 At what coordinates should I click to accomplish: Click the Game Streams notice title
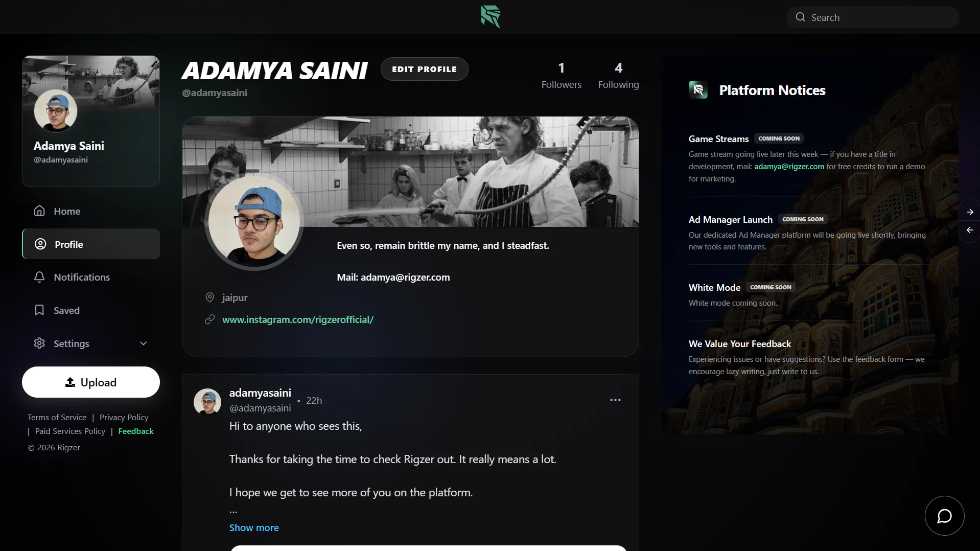pos(718,139)
